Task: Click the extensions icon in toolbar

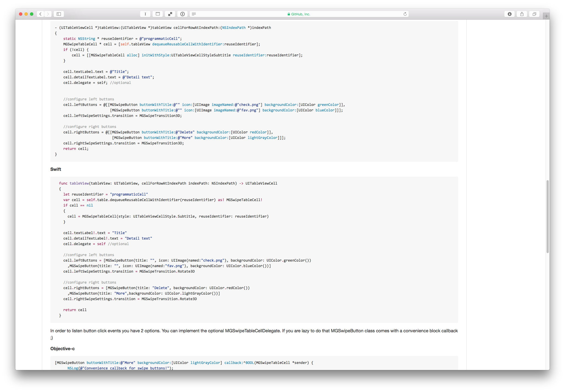Action: [x=170, y=14]
